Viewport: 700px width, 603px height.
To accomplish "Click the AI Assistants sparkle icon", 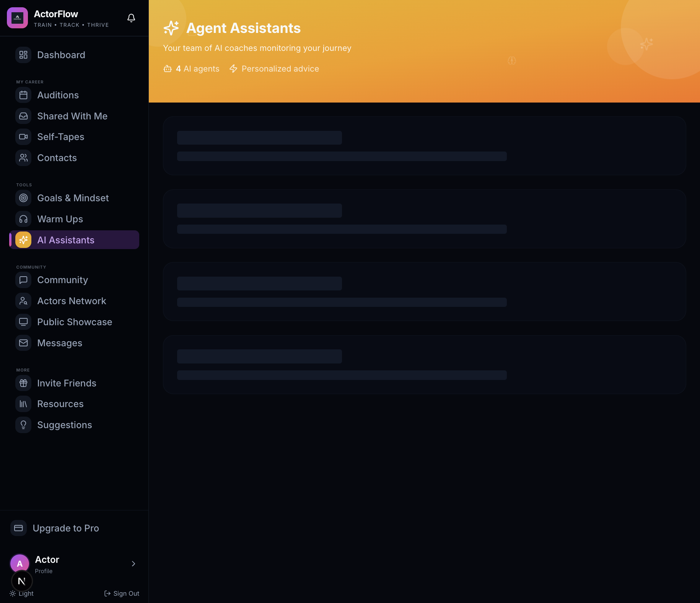I will point(23,240).
